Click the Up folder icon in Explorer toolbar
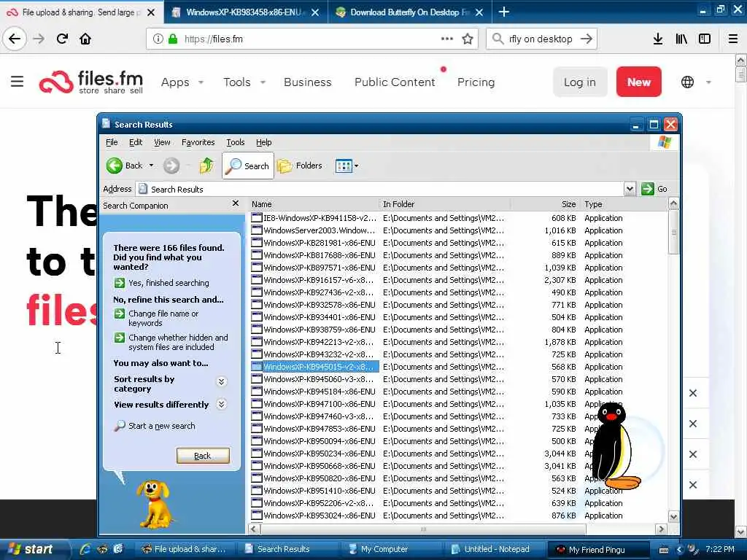The image size is (747, 560). [206, 166]
